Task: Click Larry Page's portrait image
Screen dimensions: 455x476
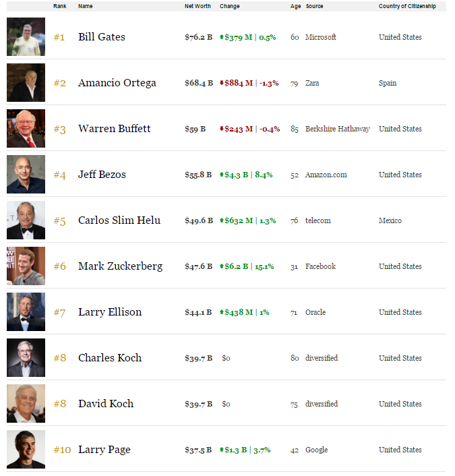Action: 26,450
